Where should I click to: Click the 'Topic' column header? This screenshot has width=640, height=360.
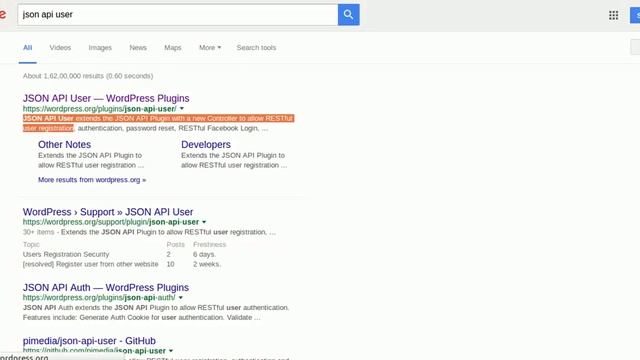(x=31, y=244)
